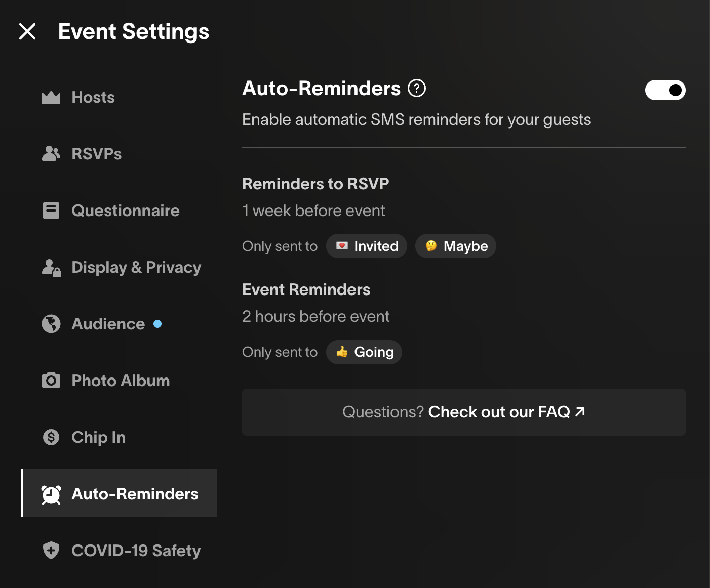The image size is (710, 588).
Task: Select the Auto-Reminders sidebar item
Action: click(x=135, y=494)
